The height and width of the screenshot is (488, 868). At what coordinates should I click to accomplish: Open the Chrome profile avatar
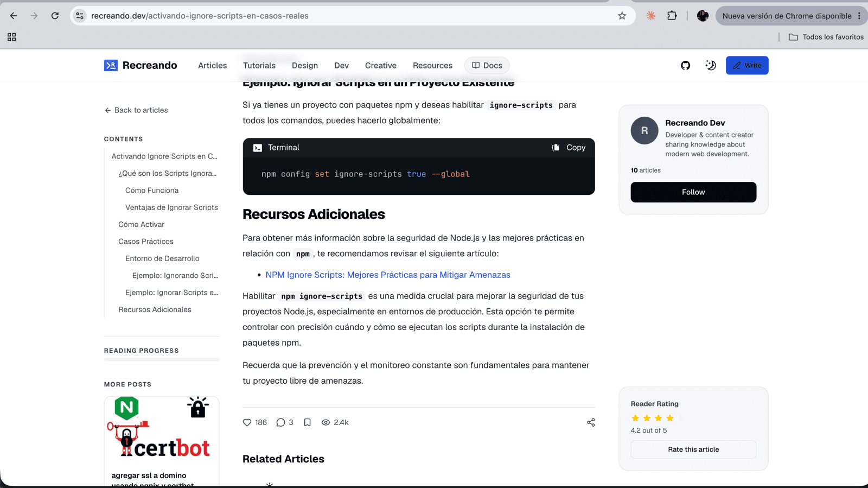pyautogui.click(x=703, y=16)
